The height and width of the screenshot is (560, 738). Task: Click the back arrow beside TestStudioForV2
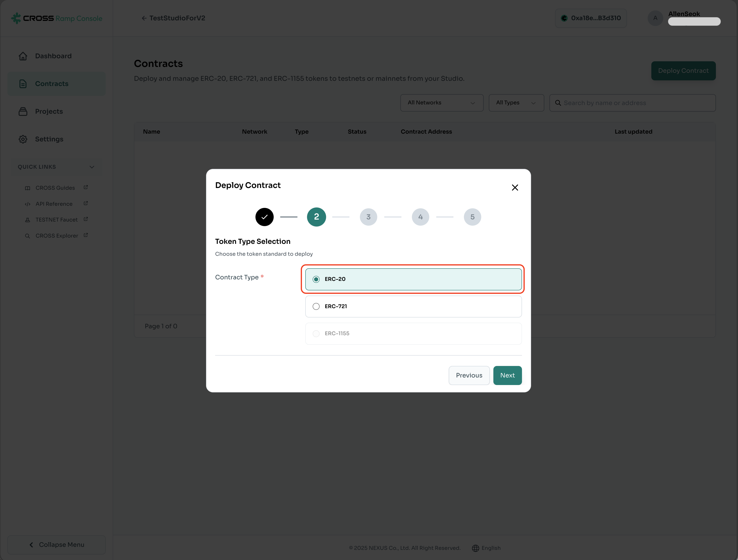[144, 18]
